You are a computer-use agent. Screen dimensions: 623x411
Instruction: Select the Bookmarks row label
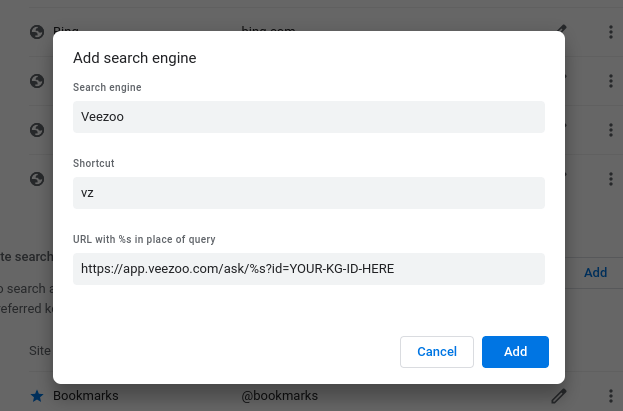[x=86, y=396]
